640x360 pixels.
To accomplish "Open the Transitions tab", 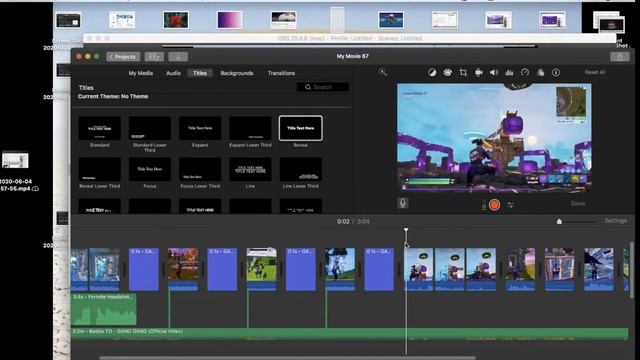I will tap(281, 73).
